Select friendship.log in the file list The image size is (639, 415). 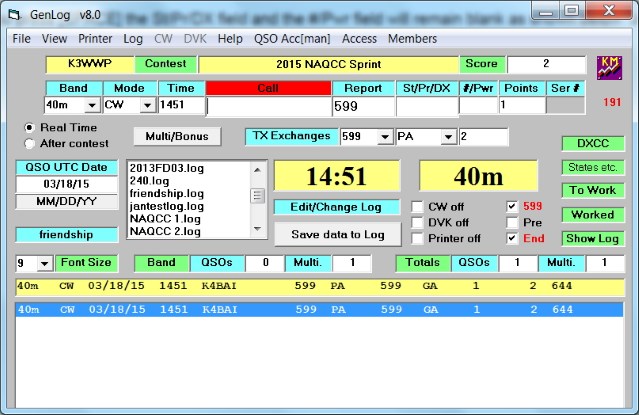click(x=166, y=193)
